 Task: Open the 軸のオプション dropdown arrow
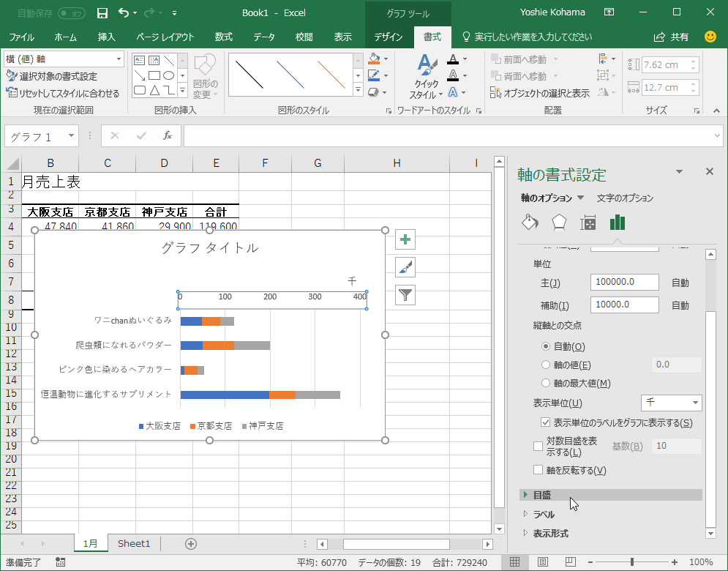tap(580, 198)
